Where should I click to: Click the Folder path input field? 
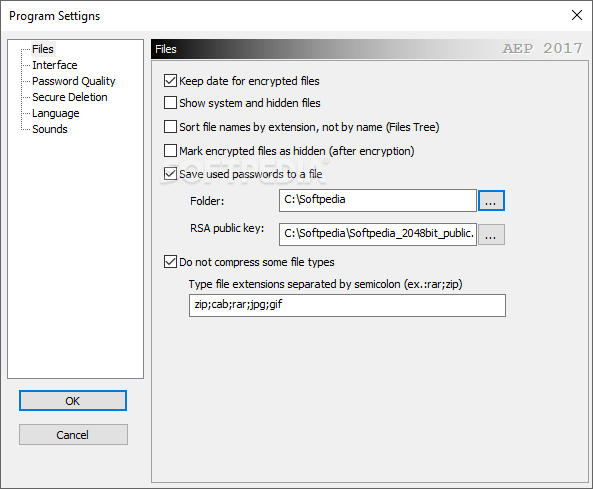point(377,200)
